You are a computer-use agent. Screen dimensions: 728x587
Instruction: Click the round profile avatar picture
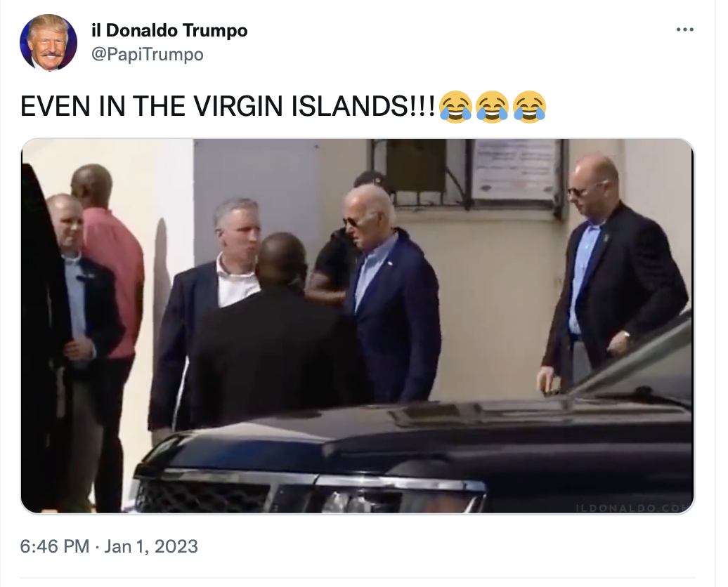[x=48, y=43]
